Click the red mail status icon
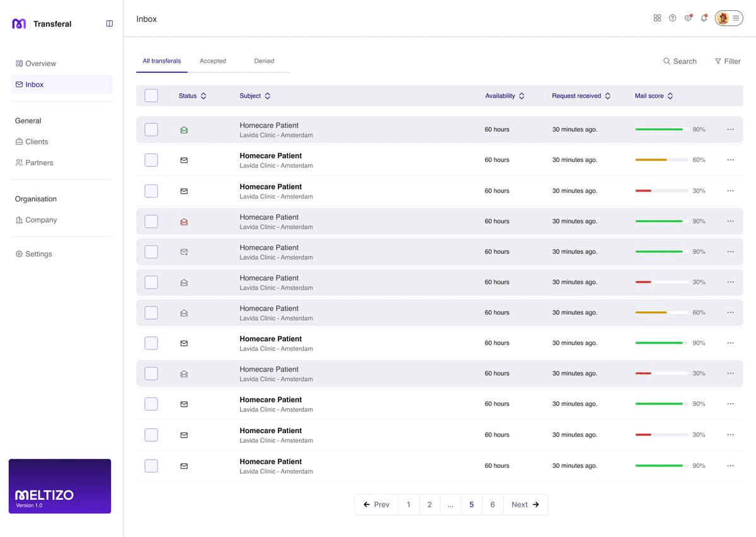756x537 pixels. pyautogui.click(x=184, y=222)
